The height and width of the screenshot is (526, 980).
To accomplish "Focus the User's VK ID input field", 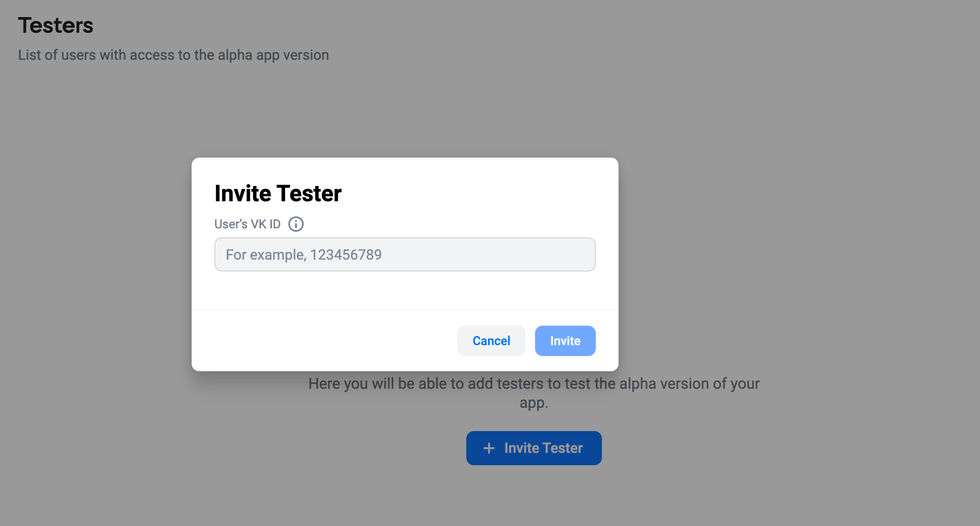I will point(405,254).
